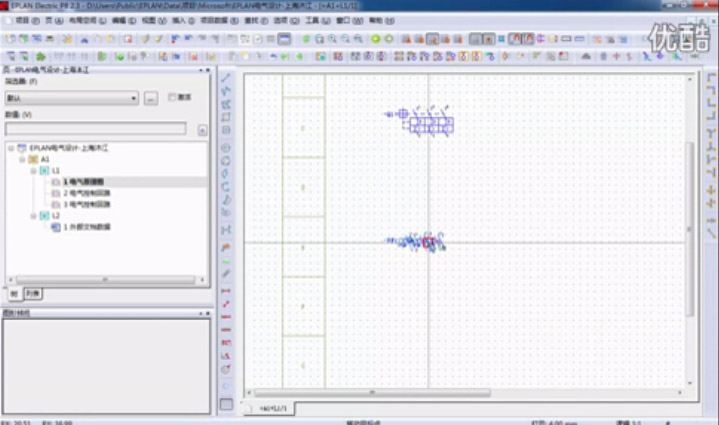
Task: Select the =A1+L1/1 page tab
Action: tap(273, 408)
